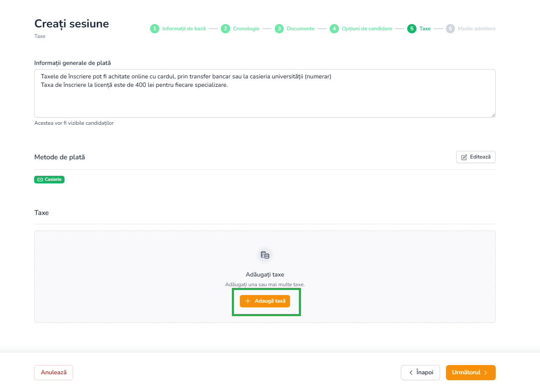Switch to the Documente step
Image resolution: width=540 pixels, height=392 pixels.
click(x=301, y=29)
